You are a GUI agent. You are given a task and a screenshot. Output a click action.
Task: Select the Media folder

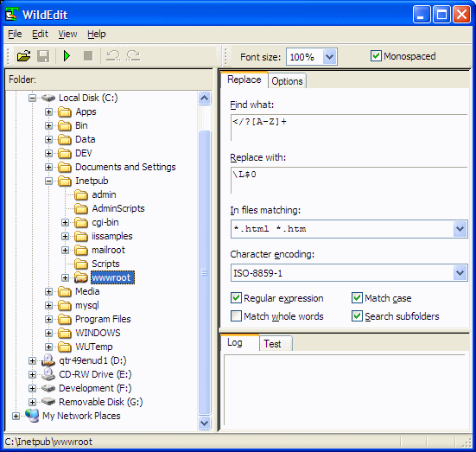[87, 291]
